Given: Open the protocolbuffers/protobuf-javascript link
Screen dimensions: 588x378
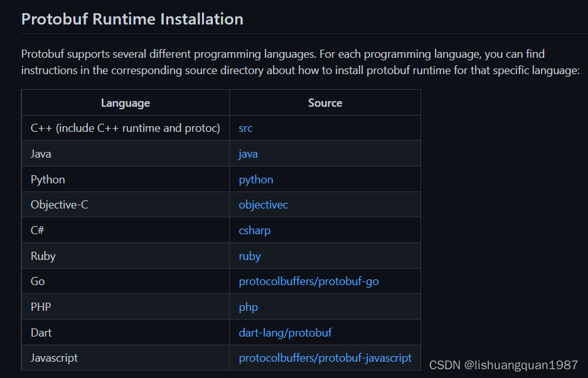Looking at the screenshot, I should [x=325, y=358].
